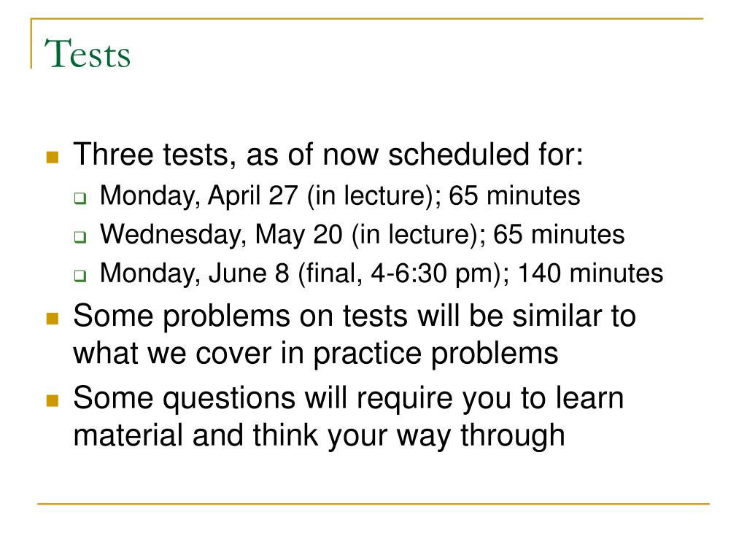Image resolution: width=747 pixels, height=560 pixels.
Task: Click the first "65 minutes" text after April 27
Action: [x=514, y=195]
